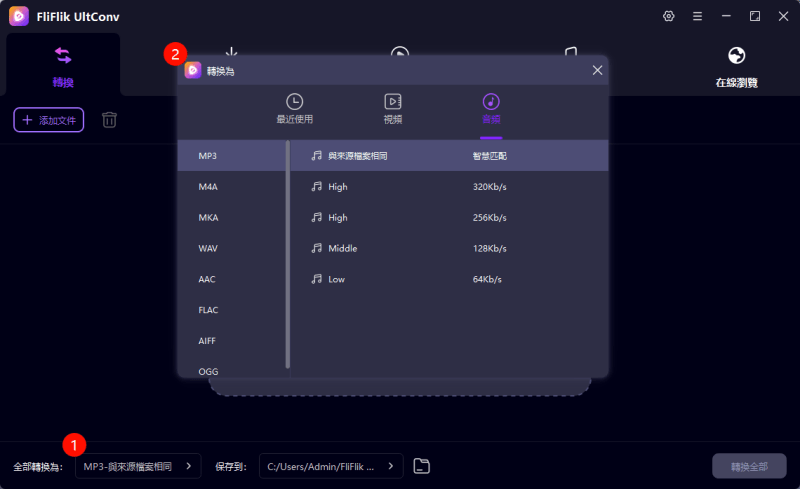This screenshot has width=800, height=489.
Task: Switch to the 視頻 tab
Action: tap(393, 108)
